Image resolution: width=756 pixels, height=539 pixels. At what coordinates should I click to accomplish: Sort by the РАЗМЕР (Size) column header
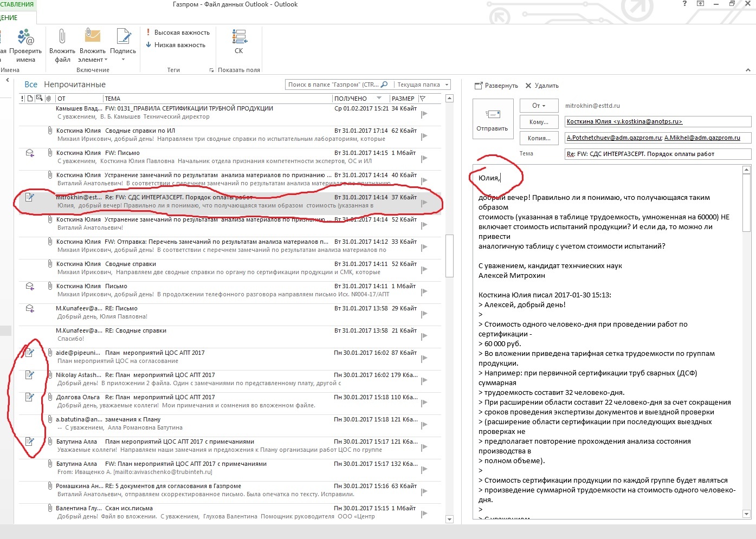[x=403, y=99]
